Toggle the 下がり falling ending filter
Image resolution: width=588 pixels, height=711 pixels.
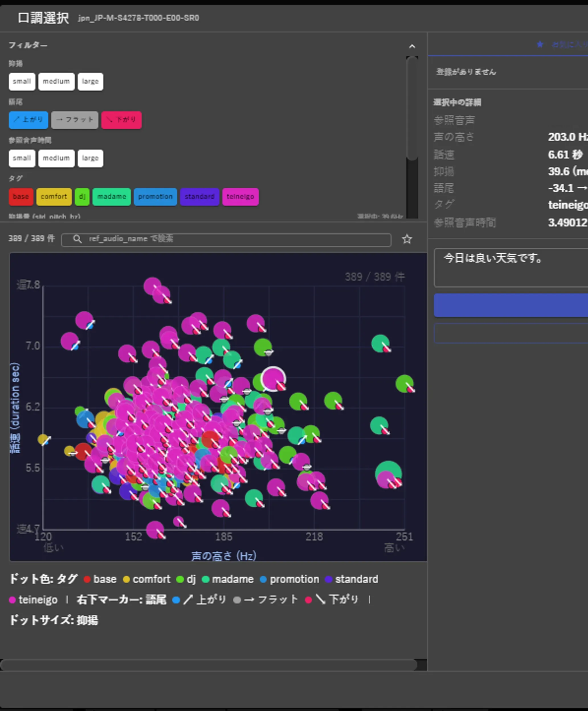pos(121,120)
